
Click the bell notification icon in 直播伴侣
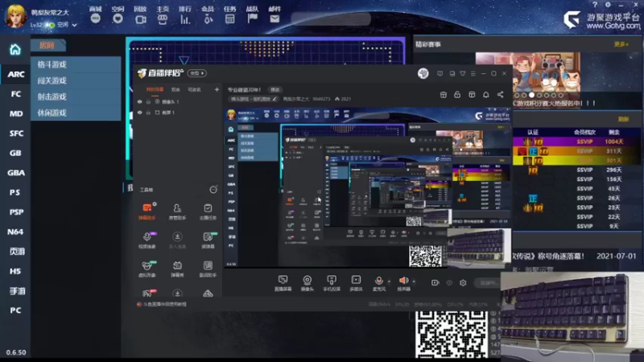(486, 95)
